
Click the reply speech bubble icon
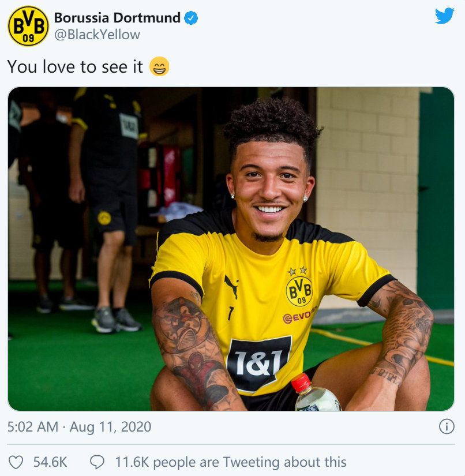pyautogui.click(x=97, y=462)
